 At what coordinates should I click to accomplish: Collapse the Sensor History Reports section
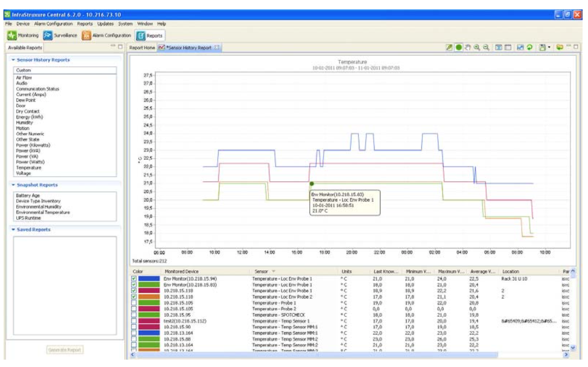pyautogui.click(x=13, y=60)
